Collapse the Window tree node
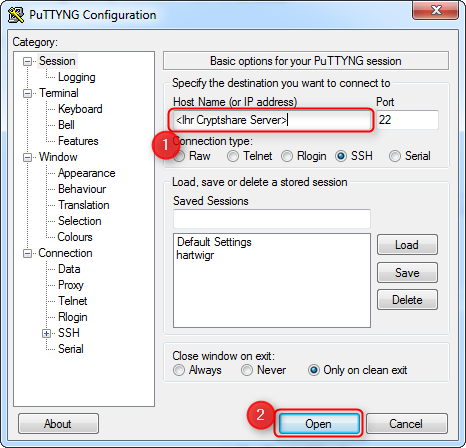Image resolution: width=466 pixels, height=448 pixels. [x=27, y=157]
